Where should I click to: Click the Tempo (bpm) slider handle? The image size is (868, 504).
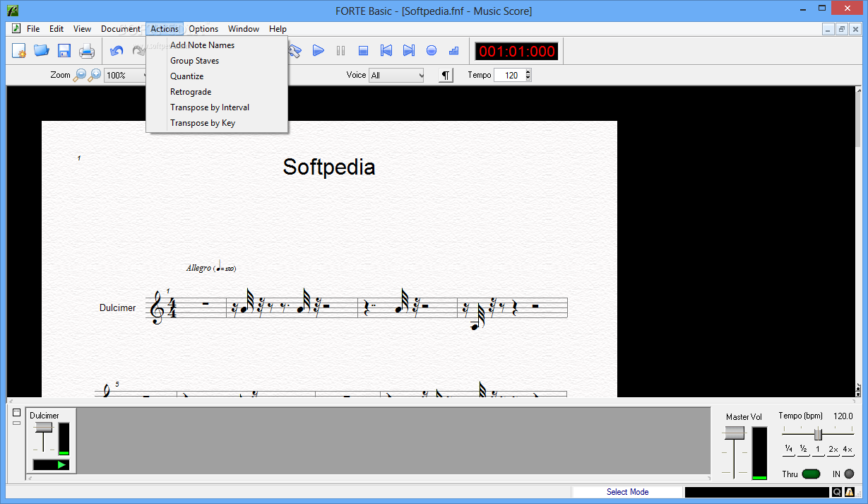click(x=818, y=434)
